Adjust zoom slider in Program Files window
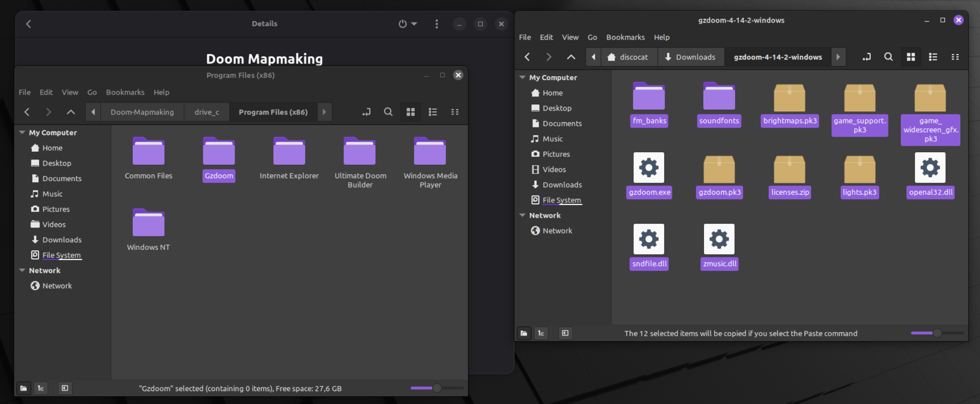Screen dimensions: 980x404 (x=436, y=388)
